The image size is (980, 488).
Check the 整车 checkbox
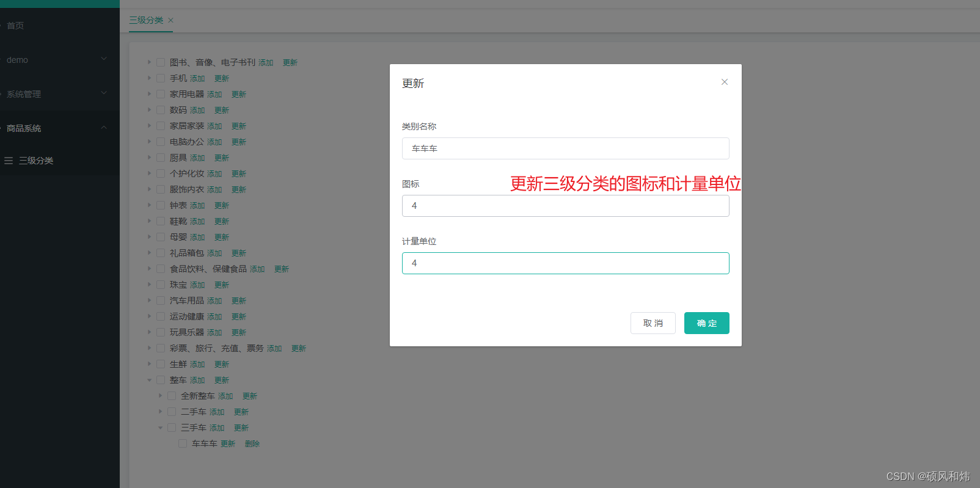pyautogui.click(x=161, y=380)
